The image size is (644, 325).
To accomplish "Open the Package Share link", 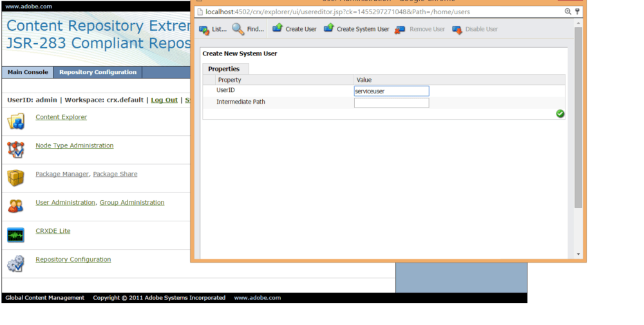I will tap(115, 174).
